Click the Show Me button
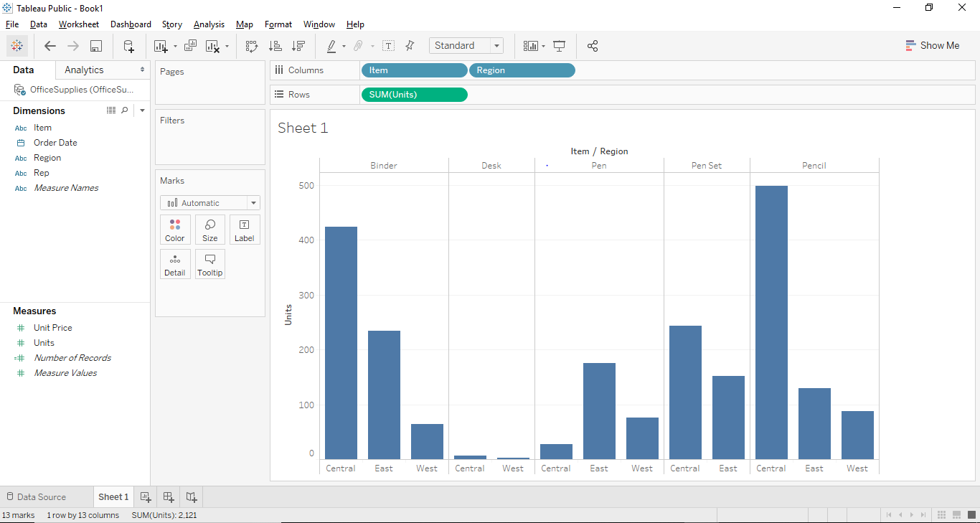 tap(933, 45)
